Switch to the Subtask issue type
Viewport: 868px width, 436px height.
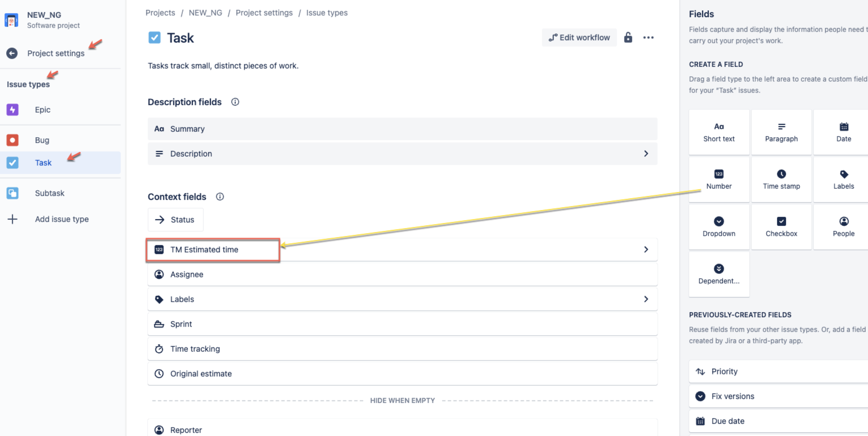click(x=50, y=193)
